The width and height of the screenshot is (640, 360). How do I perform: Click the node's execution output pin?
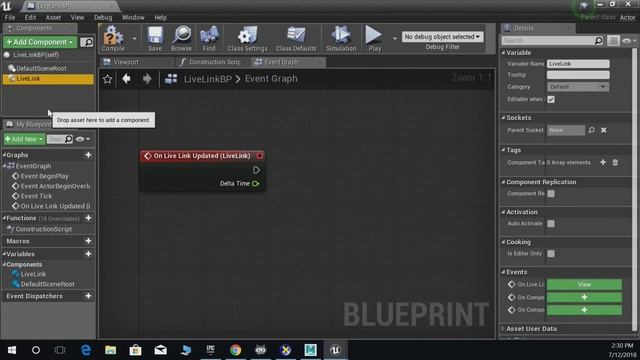pyautogui.click(x=256, y=170)
